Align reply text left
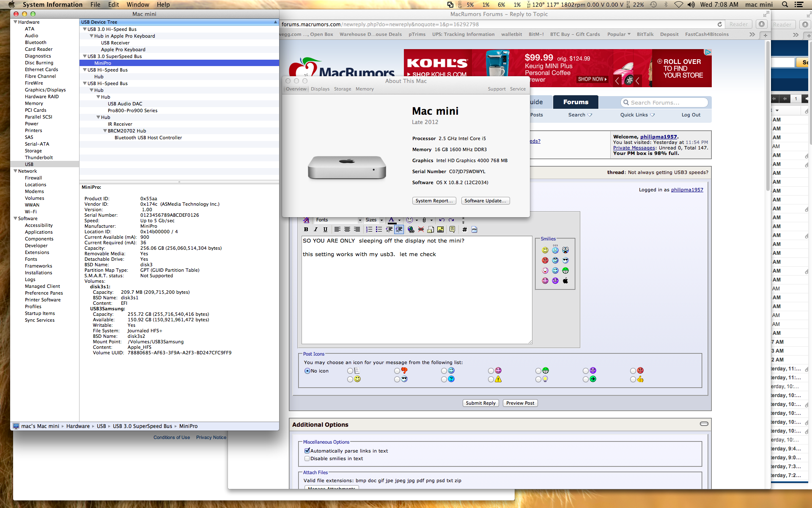 coord(337,229)
